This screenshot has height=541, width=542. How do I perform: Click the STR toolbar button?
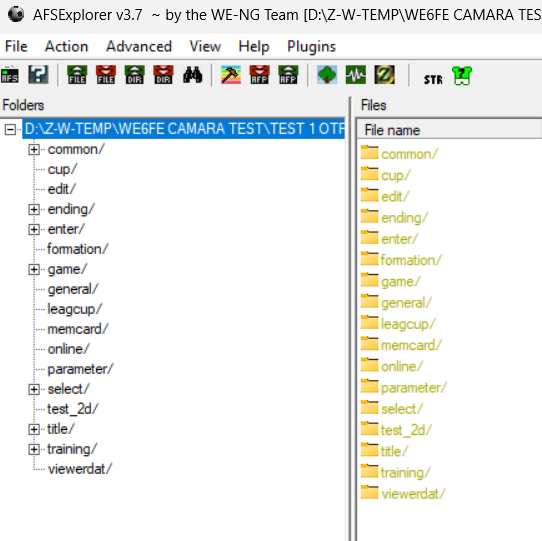coord(433,80)
